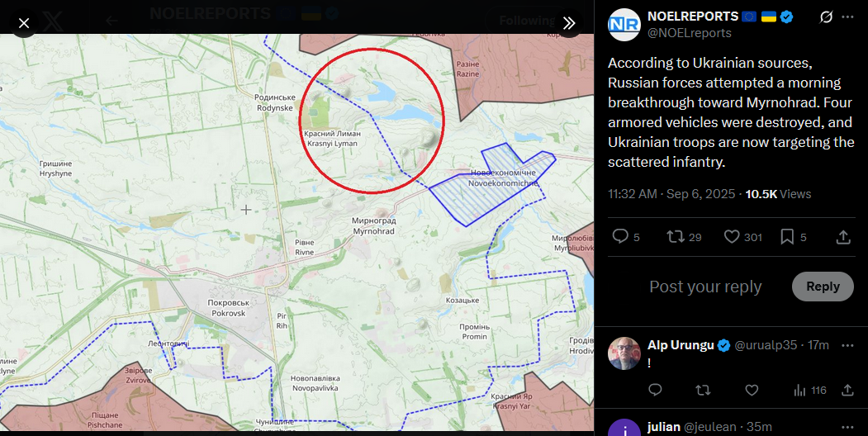868x436 pixels.
Task: Click the 17m timestamp on Alp Urungu's reply
Action: 818,345
